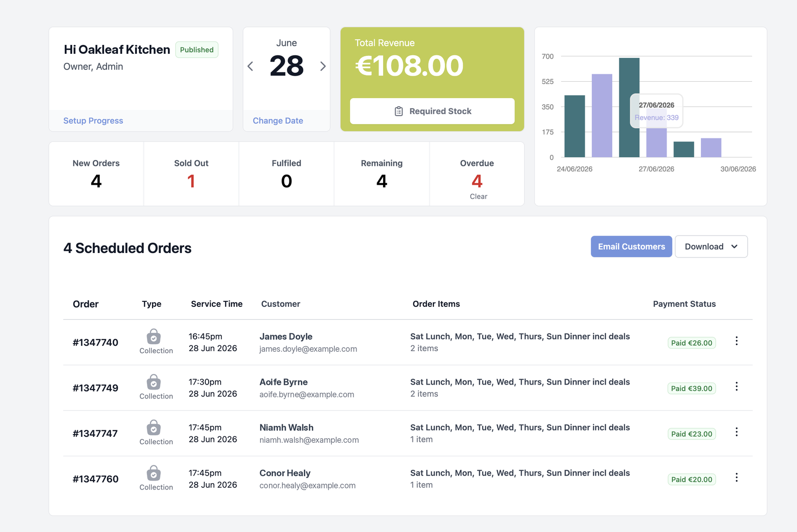Select the Overdue stat tile
797x532 pixels.
coord(477,174)
